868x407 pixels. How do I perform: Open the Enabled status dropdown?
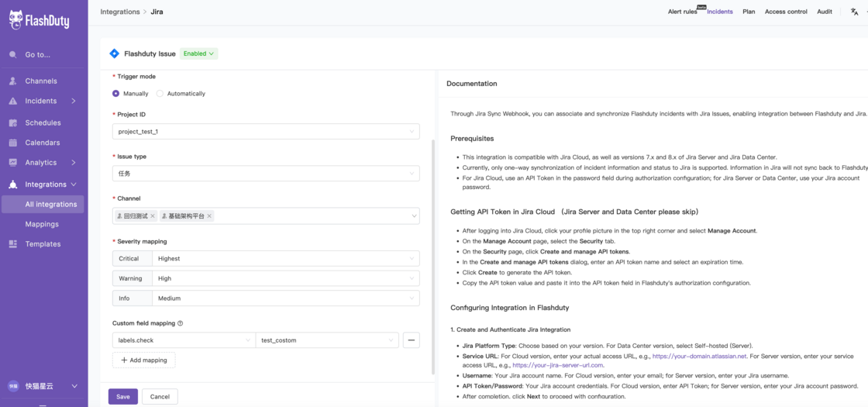[x=198, y=53]
